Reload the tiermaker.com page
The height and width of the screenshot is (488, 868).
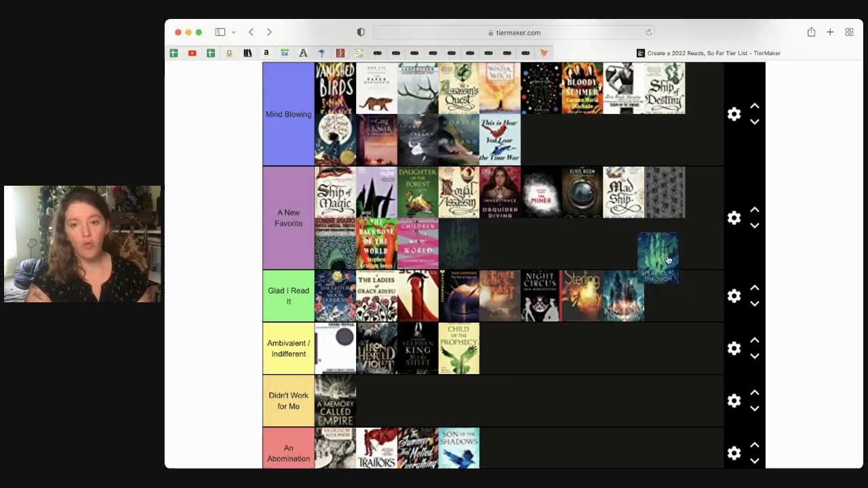[648, 33]
